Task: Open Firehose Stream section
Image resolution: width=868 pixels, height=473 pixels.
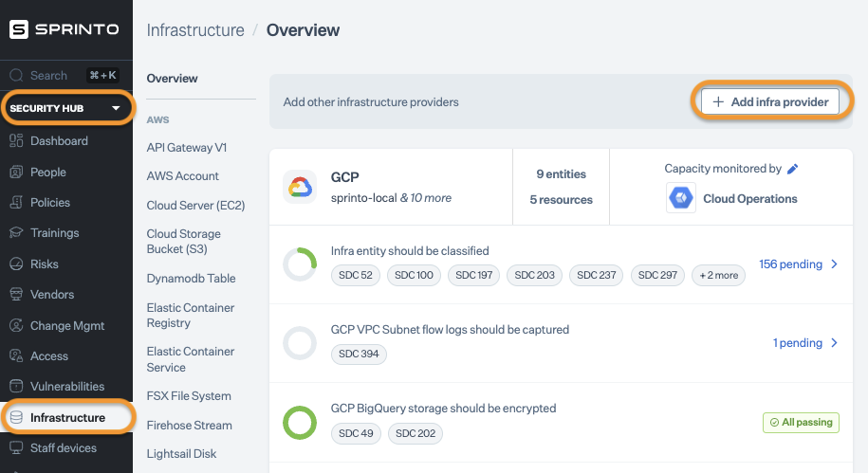Action: point(190,426)
